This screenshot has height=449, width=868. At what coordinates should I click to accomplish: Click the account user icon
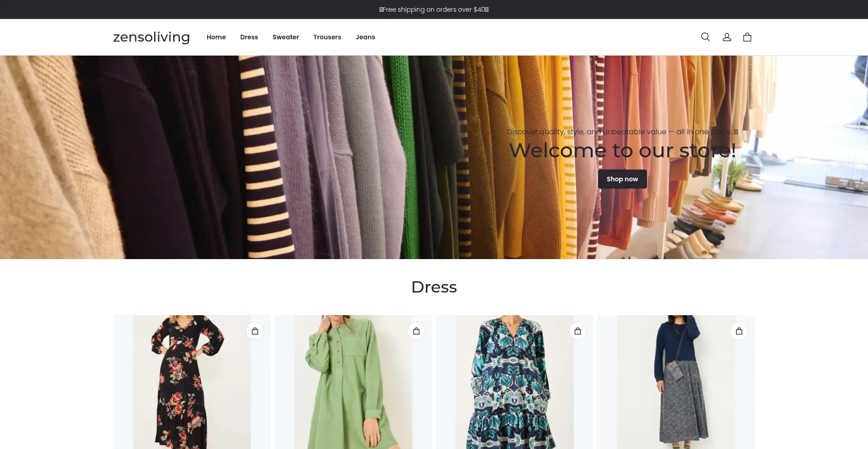pyautogui.click(x=726, y=37)
